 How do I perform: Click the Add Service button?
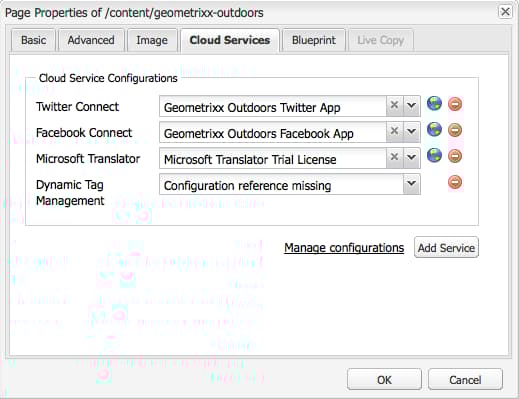coord(446,247)
